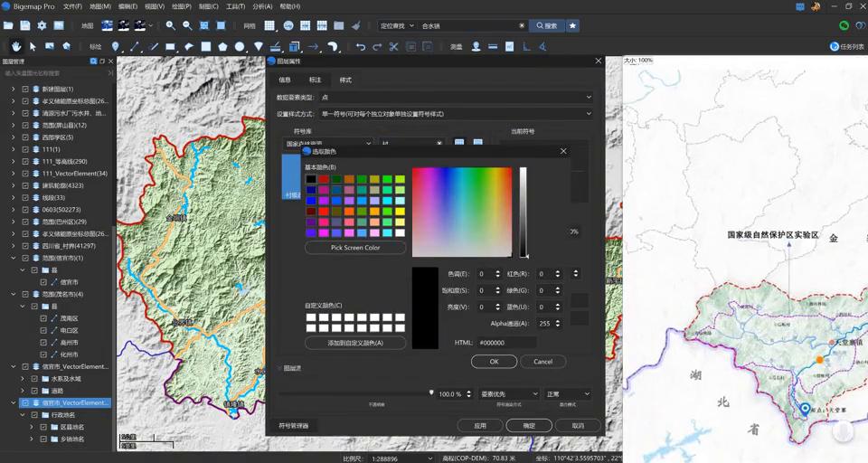This screenshot has height=463, width=868.
Task: Click the scissors cut tool
Action: [x=394, y=46]
